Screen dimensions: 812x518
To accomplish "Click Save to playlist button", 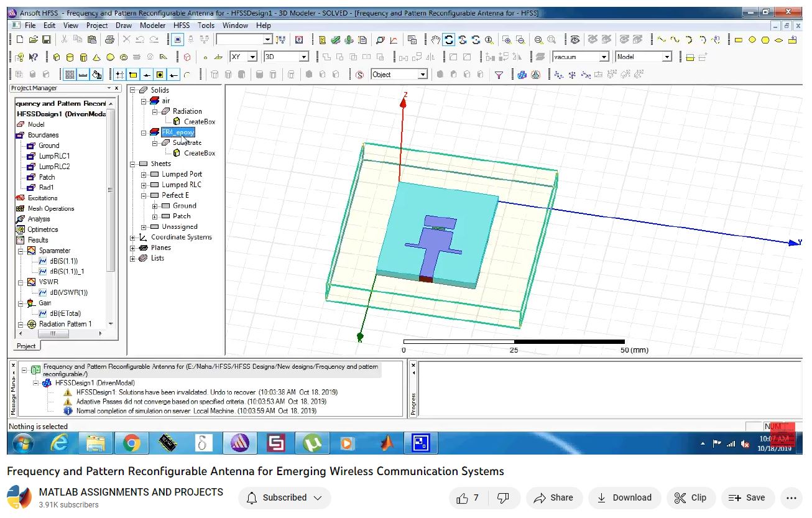I will pos(747,497).
